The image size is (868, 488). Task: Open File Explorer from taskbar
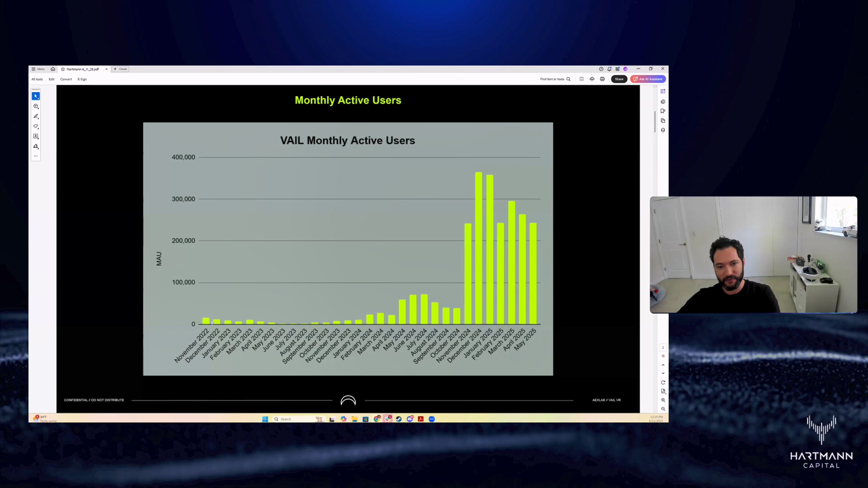coord(354,419)
